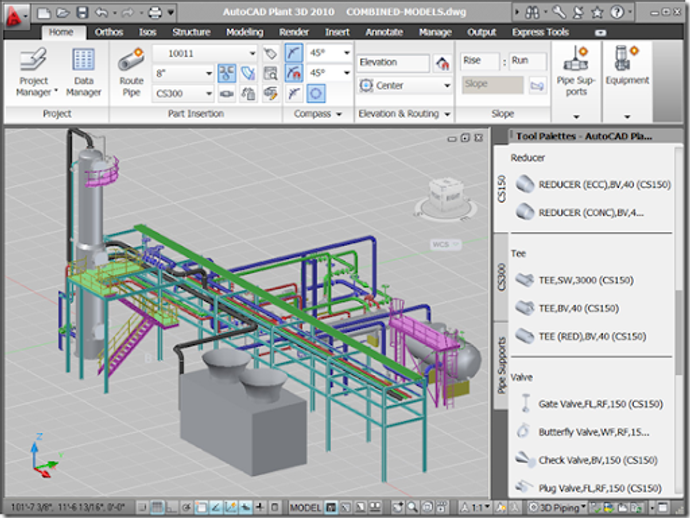This screenshot has width=690, height=518.
Task: Open the 8" pipe size dropdown
Action: 208,74
